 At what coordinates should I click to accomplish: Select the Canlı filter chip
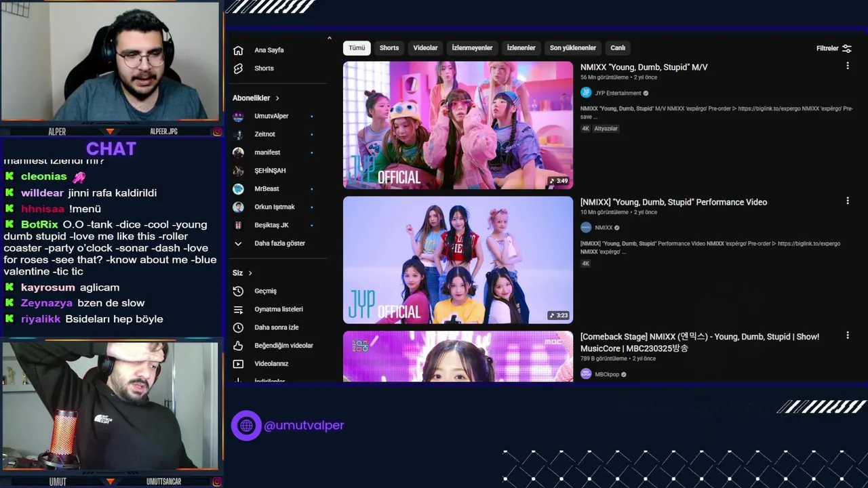tap(618, 48)
